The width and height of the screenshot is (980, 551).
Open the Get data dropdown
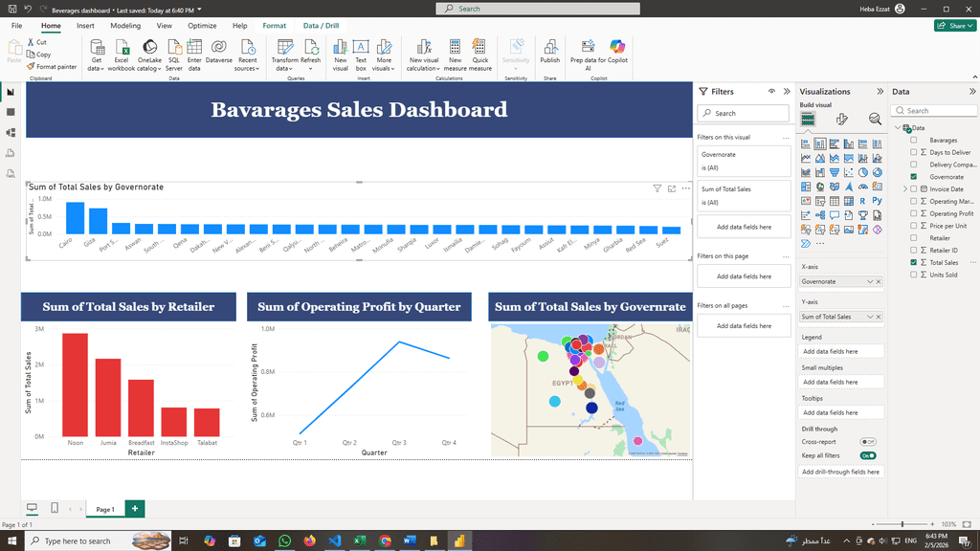click(x=96, y=69)
